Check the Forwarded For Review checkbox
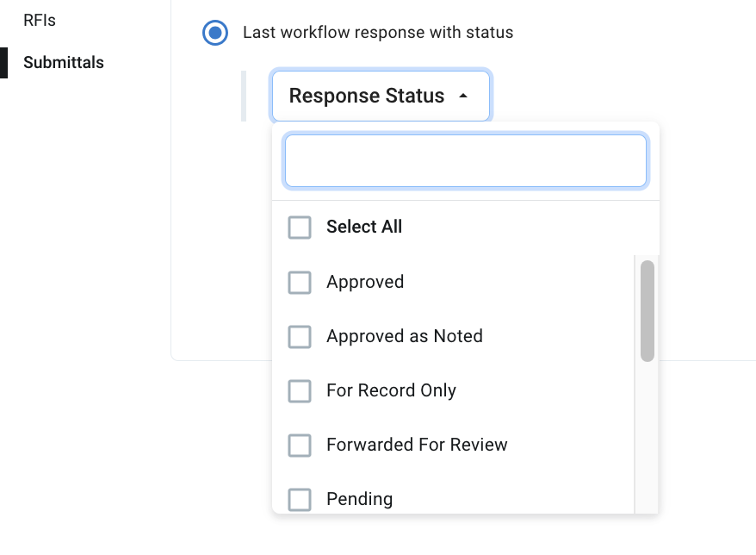Viewport: 756px width, 555px height. (300, 446)
